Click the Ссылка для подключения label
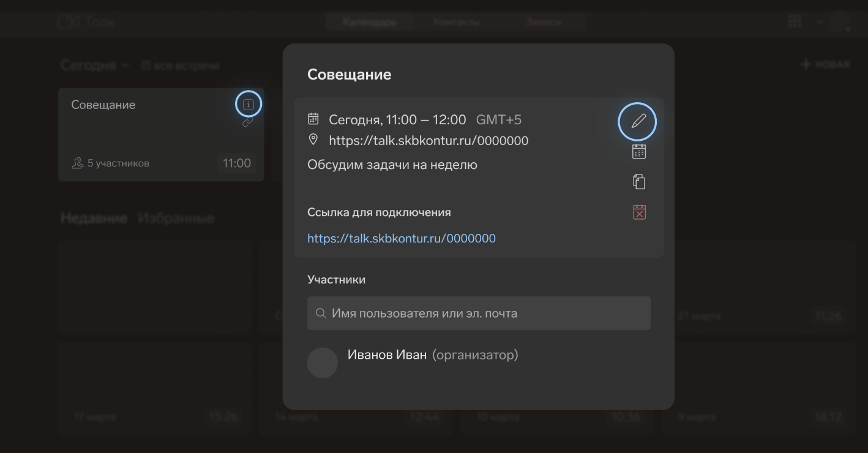Image resolution: width=868 pixels, height=453 pixels. 379,212
